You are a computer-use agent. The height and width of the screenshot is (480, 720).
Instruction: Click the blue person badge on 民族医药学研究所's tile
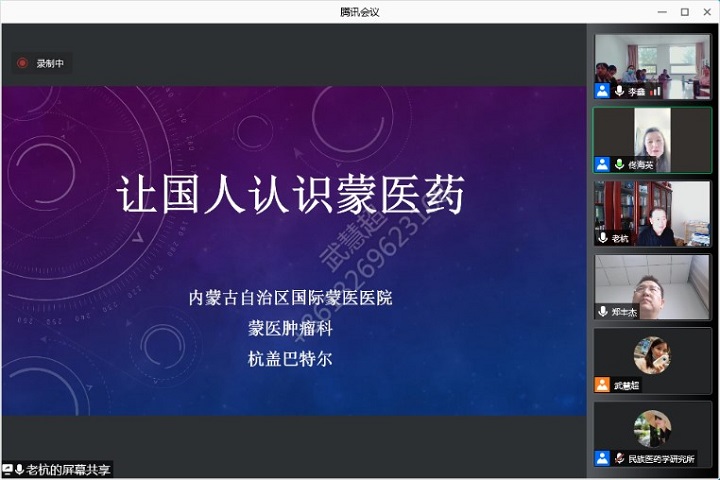click(603, 458)
